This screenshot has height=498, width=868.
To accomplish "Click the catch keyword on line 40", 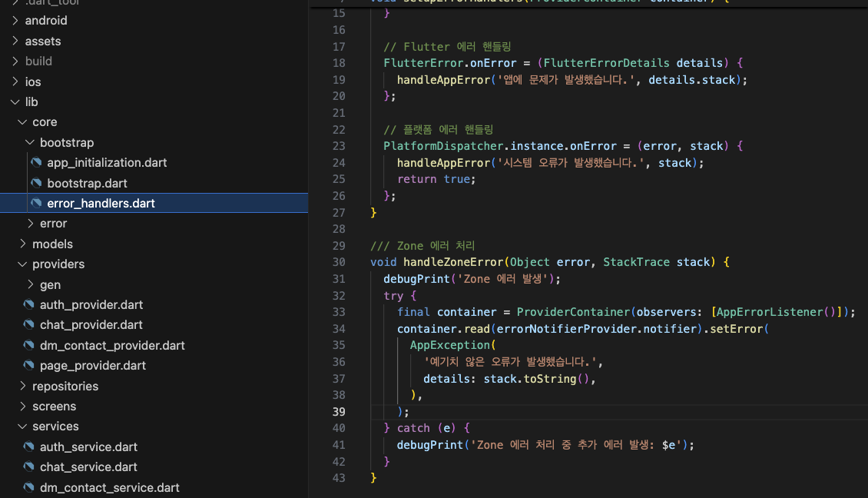I will [413, 428].
